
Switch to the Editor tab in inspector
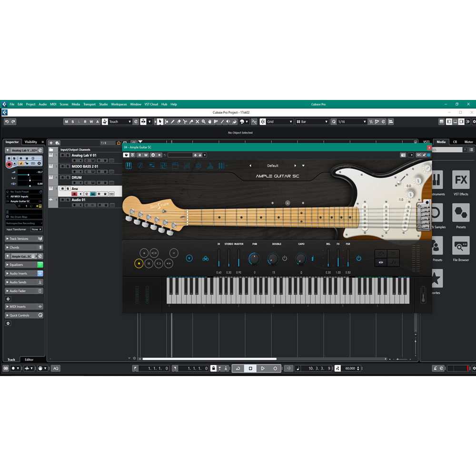[29, 360]
